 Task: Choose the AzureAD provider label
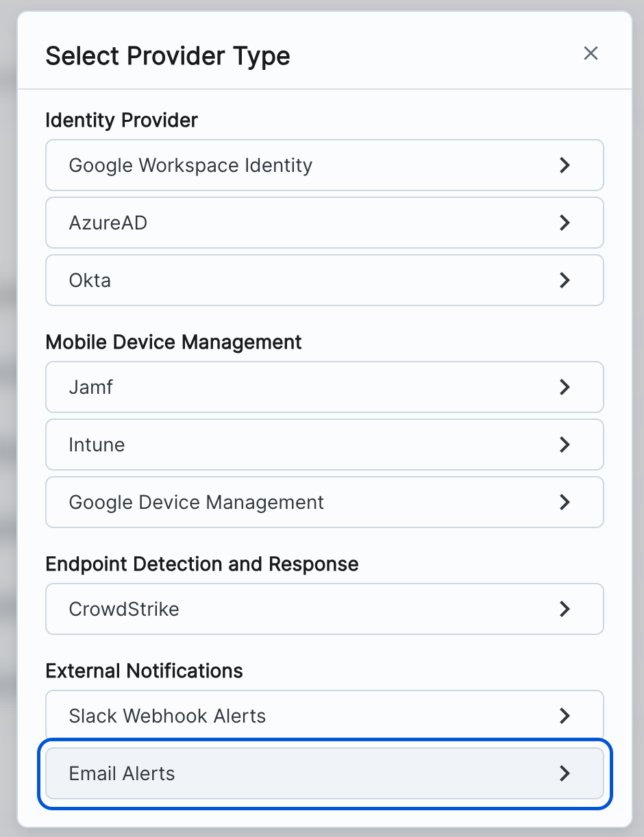(x=108, y=223)
